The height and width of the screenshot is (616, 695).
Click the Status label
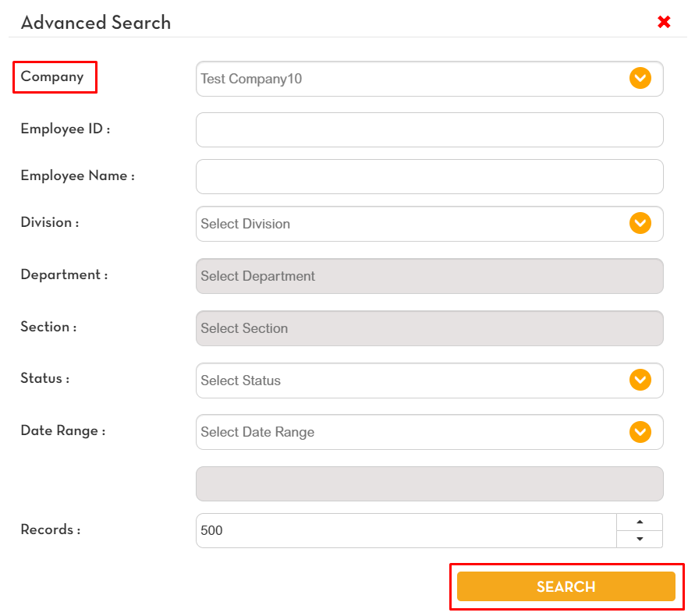44,378
